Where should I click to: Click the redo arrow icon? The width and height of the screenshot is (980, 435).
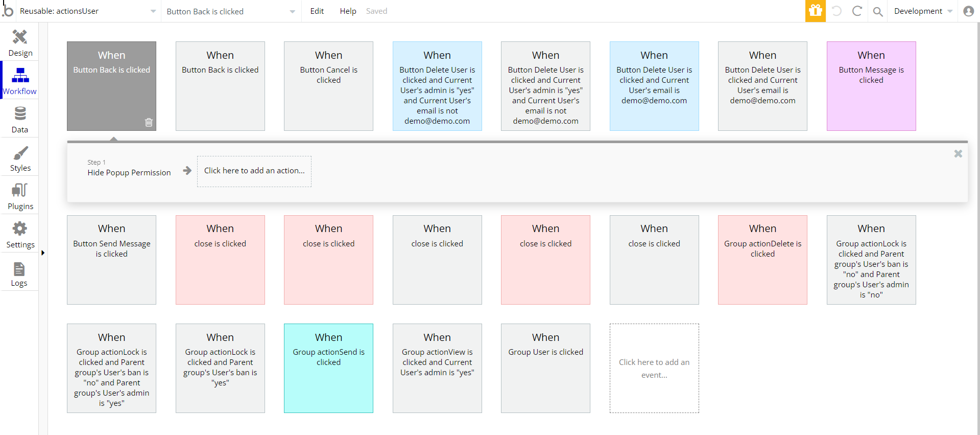click(857, 11)
